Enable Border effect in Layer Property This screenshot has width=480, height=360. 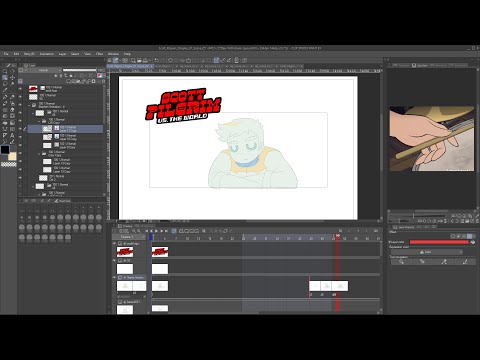454,236
